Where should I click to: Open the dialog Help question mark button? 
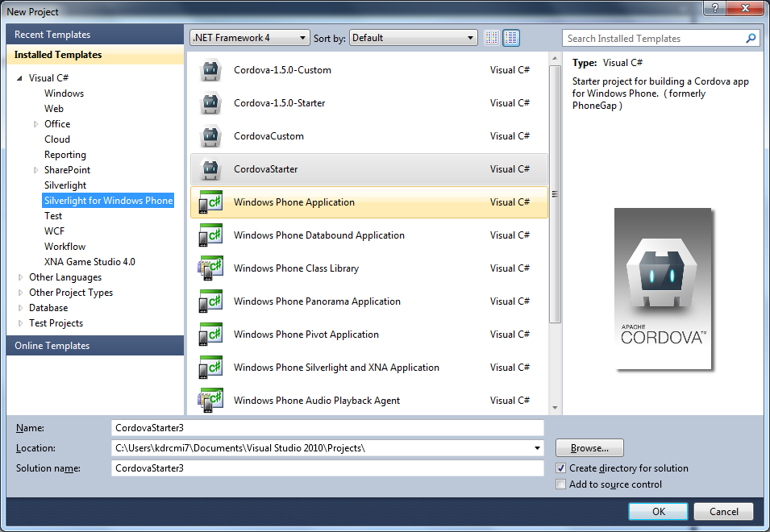coord(714,8)
